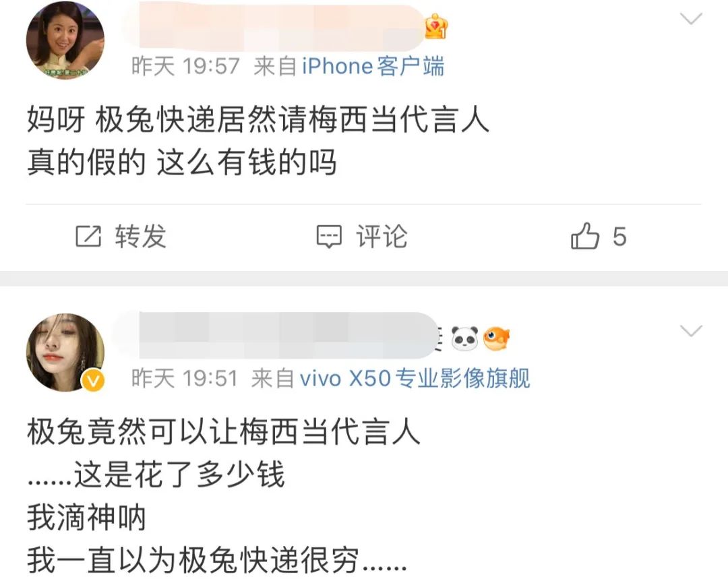Open the first poster's avatar photo
Viewport: 728px width, 579px height.
65,40
